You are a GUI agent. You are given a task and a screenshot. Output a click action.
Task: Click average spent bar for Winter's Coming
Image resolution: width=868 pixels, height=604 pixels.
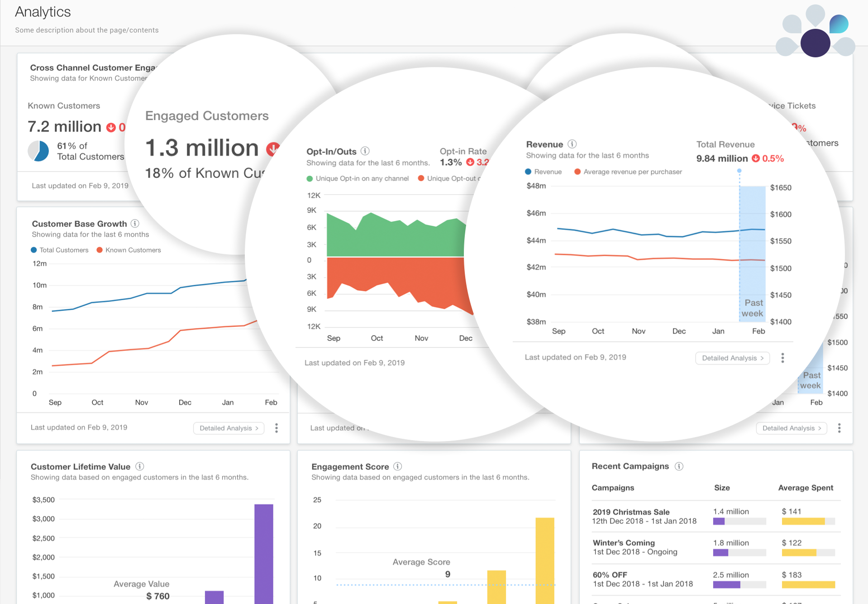tap(808, 553)
